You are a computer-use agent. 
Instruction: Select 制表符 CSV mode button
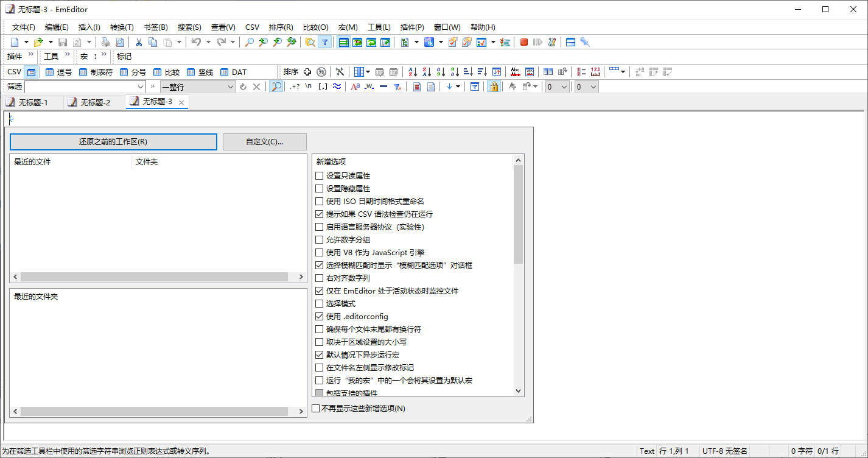(96, 72)
